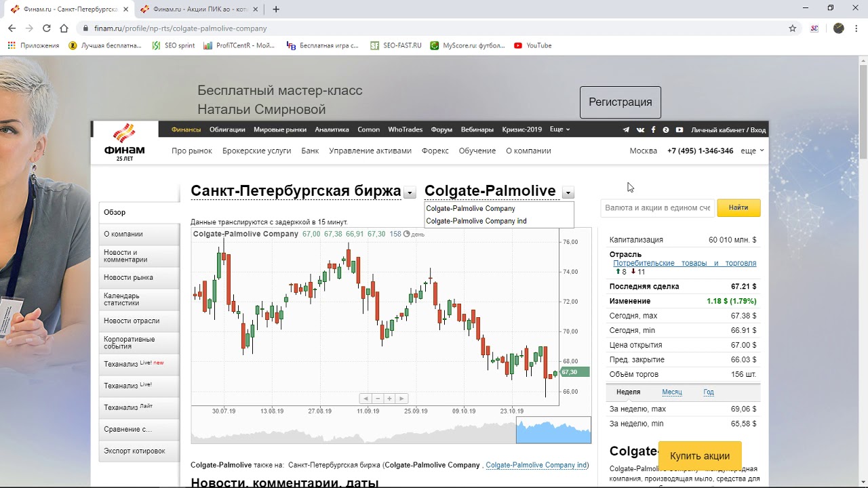Viewport: 868px width, 488px height.
Task: Switch to the Месяц stats tab
Action: click(x=672, y=392)
